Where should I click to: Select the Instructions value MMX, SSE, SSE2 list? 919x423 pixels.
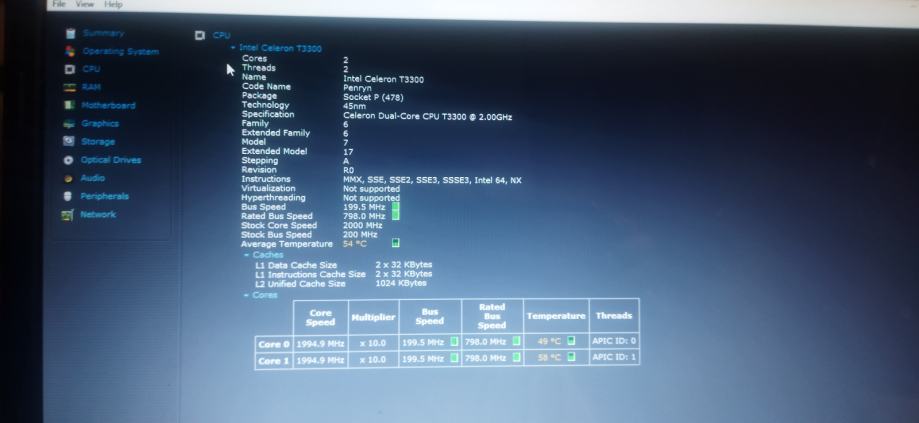[x=433, y=180]
